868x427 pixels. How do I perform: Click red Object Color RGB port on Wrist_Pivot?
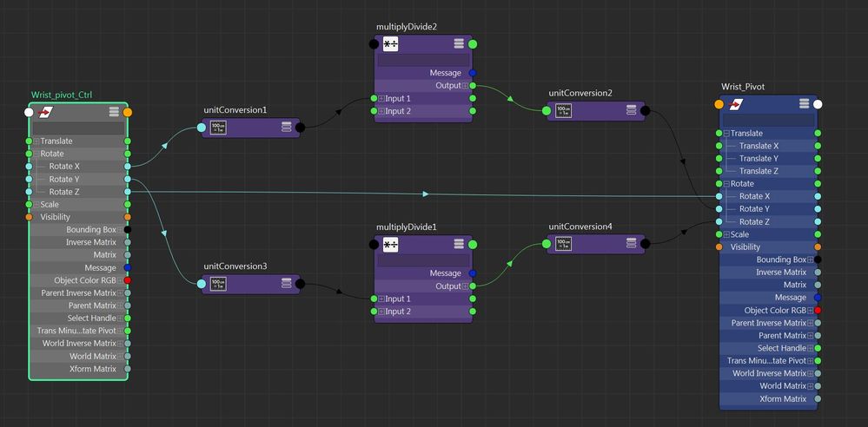tap(818, 311)
